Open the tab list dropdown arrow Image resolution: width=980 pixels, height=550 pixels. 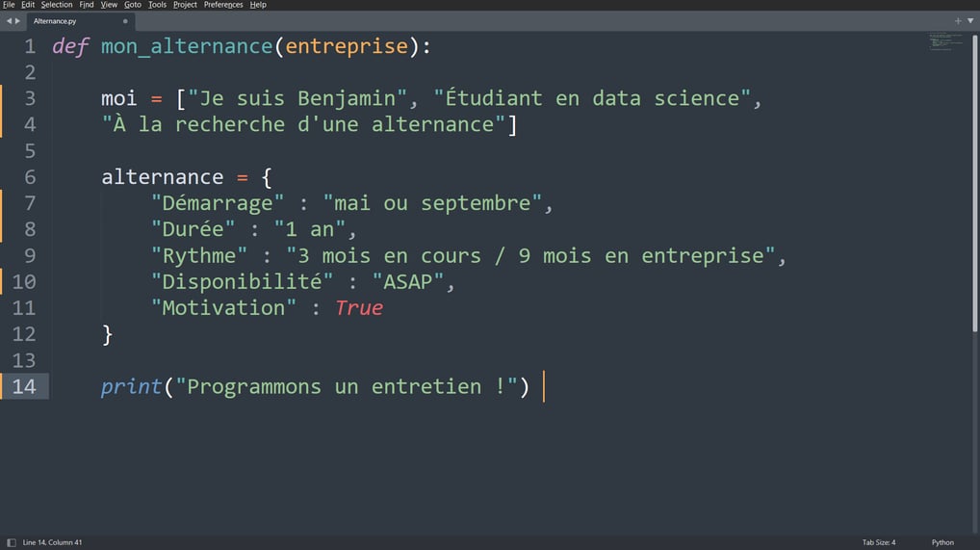970,20
